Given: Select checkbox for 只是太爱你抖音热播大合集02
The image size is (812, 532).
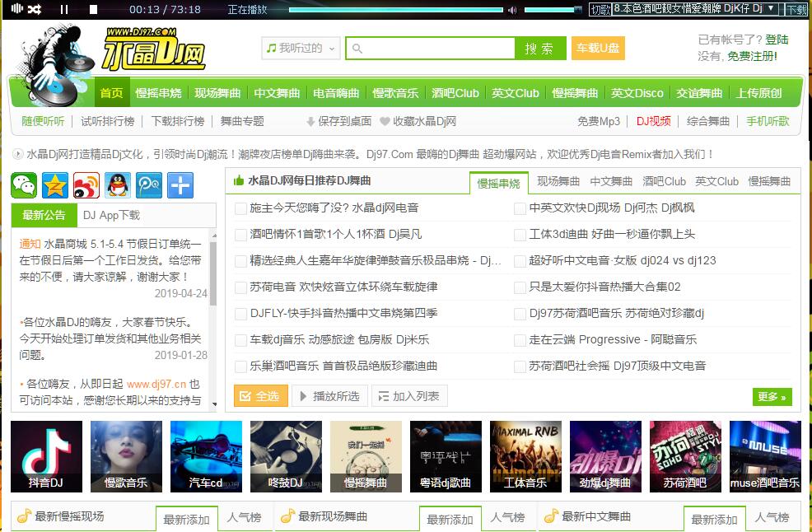Looking at the screenshot, I should [520, 287].
